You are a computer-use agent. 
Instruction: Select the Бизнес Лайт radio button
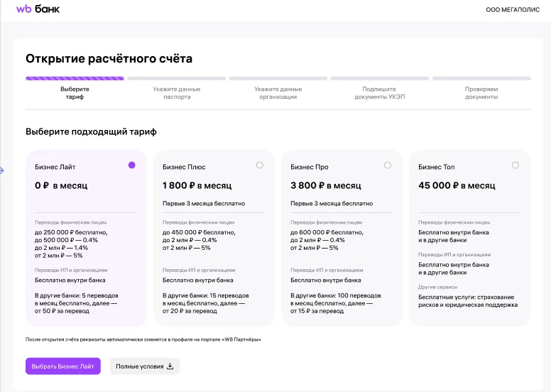click(x=131, y=165)
